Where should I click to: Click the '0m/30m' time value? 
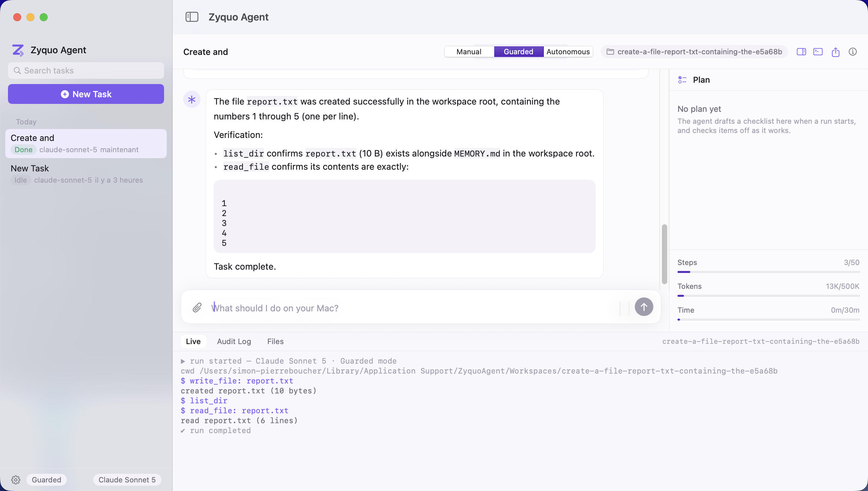845,310
